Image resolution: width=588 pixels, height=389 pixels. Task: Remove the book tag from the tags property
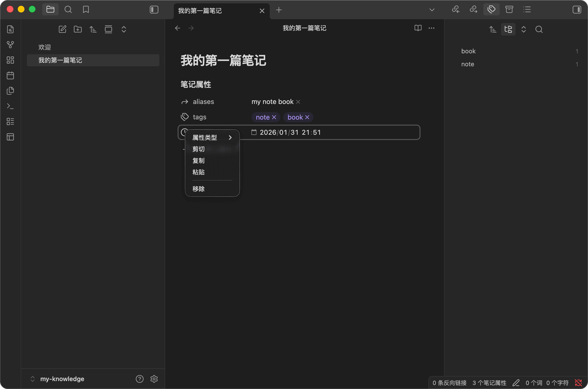tap(307, 117)
